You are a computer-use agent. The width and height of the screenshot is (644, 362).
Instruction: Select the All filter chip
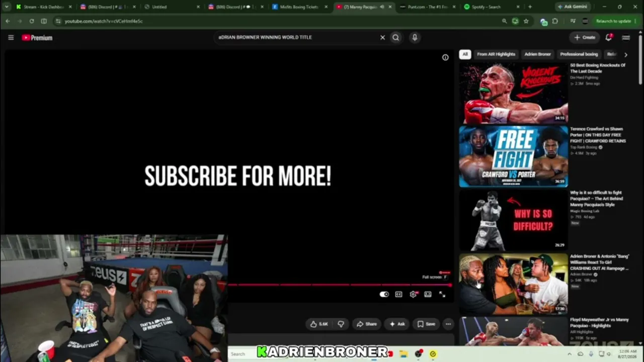465,54
